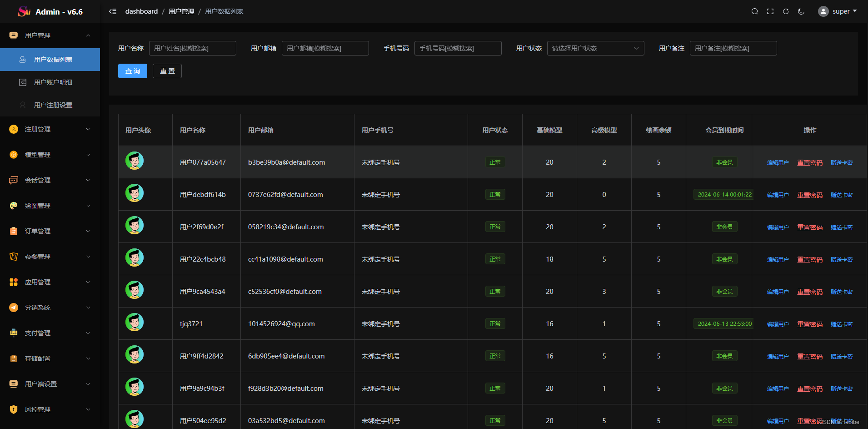This screenshot has width=868, height=429.
Task: Click the 用户管理 menu icon
Action: pos(14,35)
